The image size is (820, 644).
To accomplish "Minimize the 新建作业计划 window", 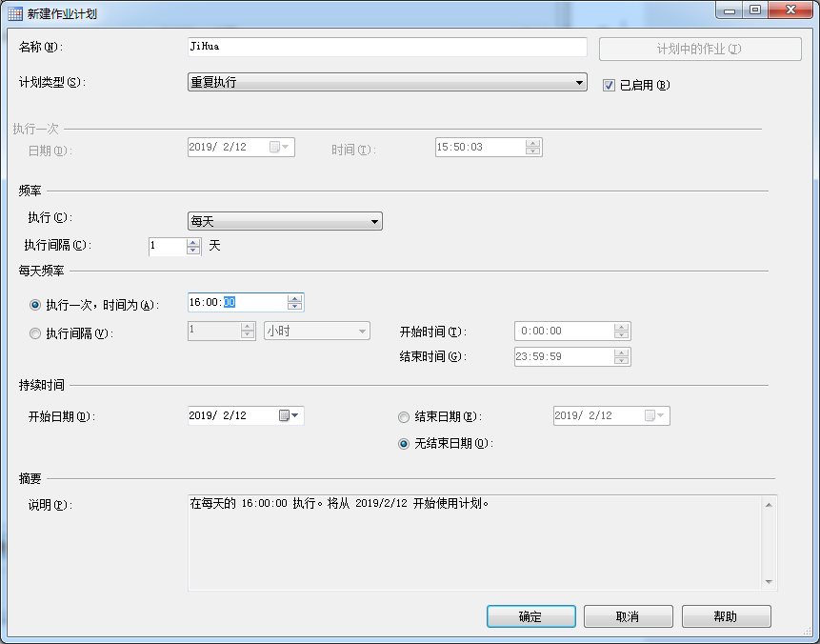I will click(730, 10).
